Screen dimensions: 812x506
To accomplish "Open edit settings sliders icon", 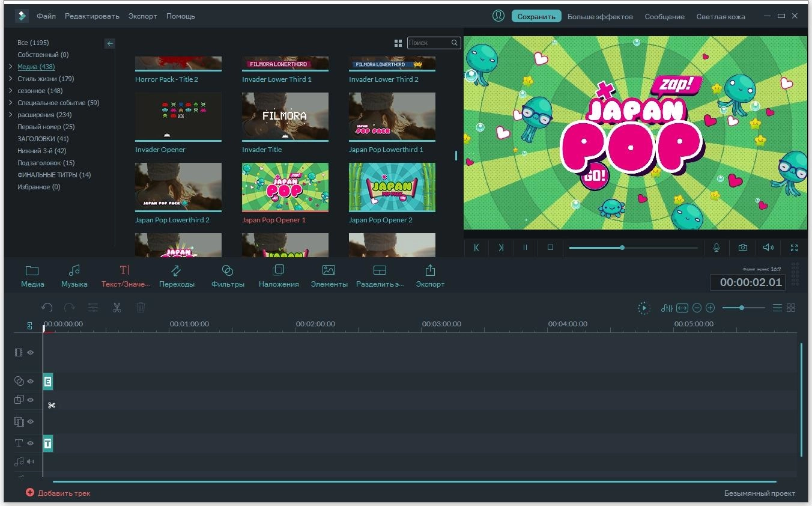I will point(93,307).
